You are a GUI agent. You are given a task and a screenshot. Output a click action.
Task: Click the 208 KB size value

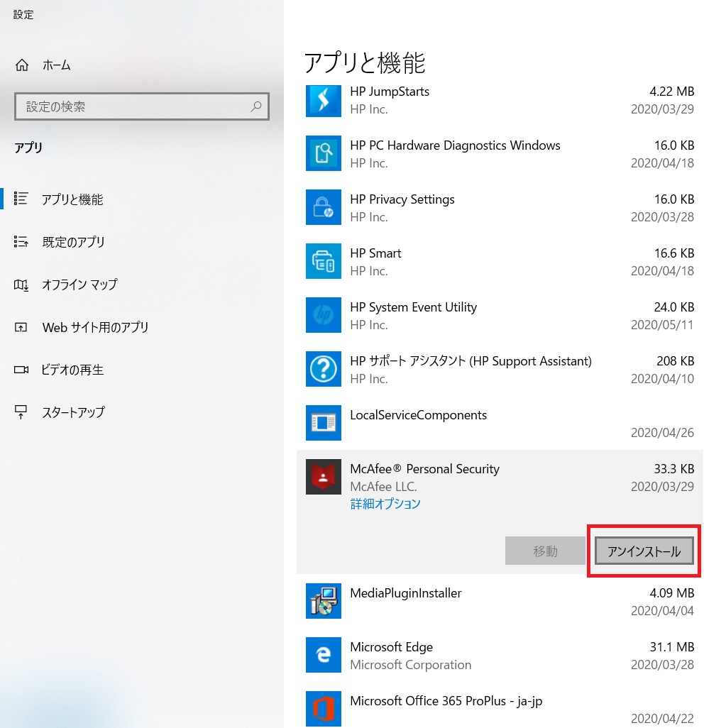(x=675, y=361)
